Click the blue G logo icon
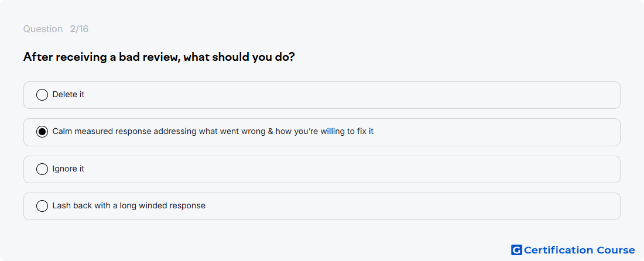The width and height of the screenshot is (644, 261). tap(516, 250)
